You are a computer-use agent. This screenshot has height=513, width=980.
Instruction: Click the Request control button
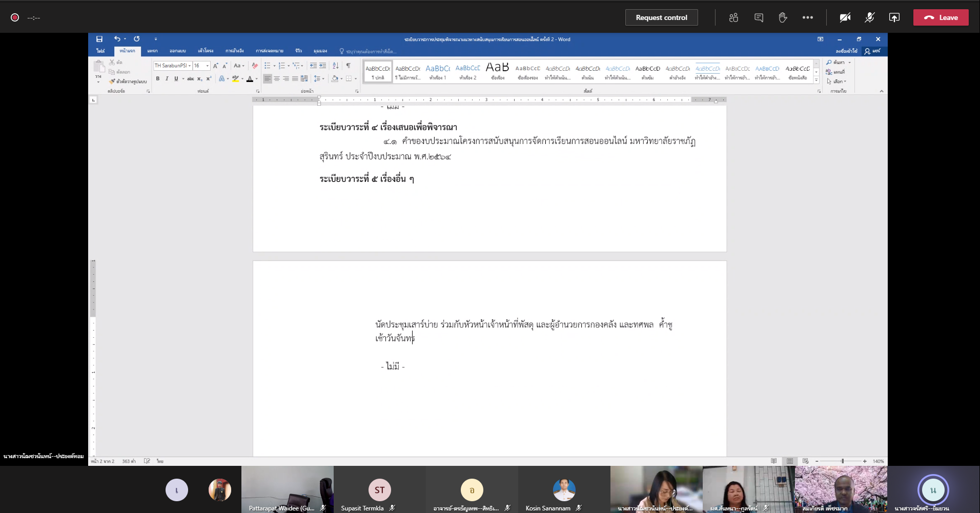click(x=661, y=17)
